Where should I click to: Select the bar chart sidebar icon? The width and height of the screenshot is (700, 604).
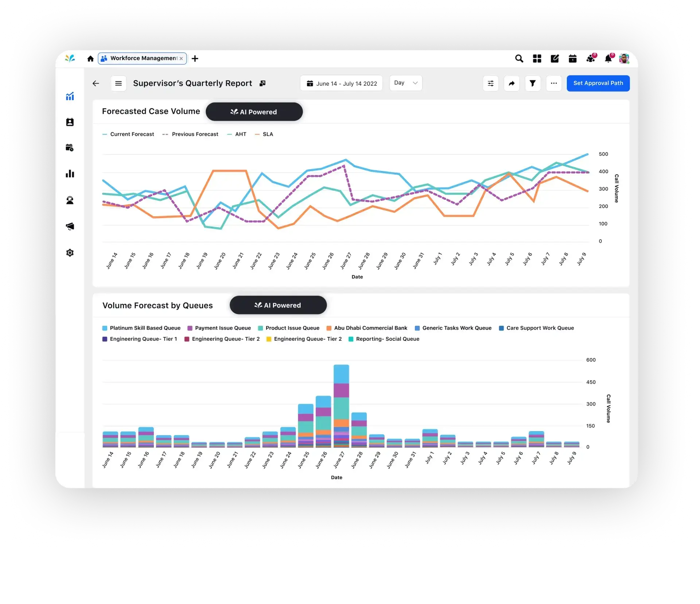click(70, 174)
